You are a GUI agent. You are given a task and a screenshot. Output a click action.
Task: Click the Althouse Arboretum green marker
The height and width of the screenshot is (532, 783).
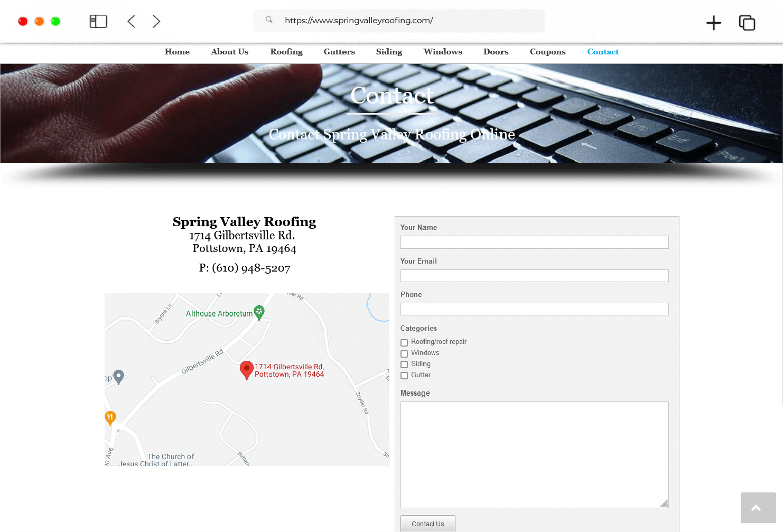click(259, 312)
